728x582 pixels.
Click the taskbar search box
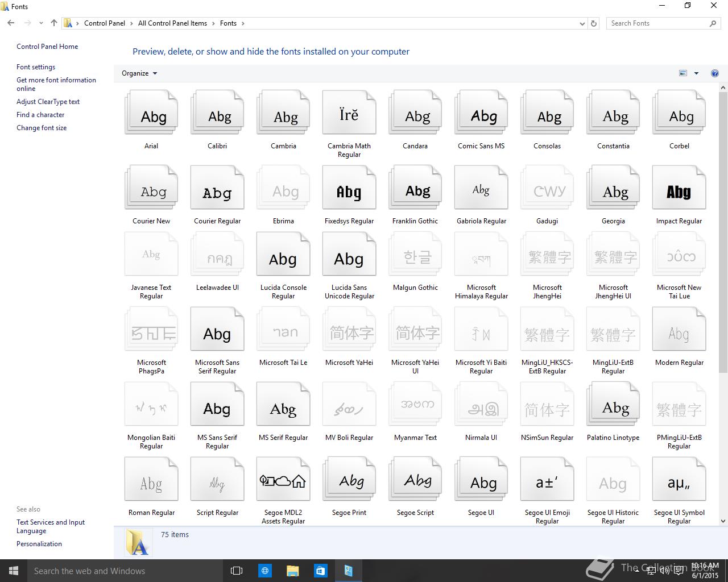(125, 571)
